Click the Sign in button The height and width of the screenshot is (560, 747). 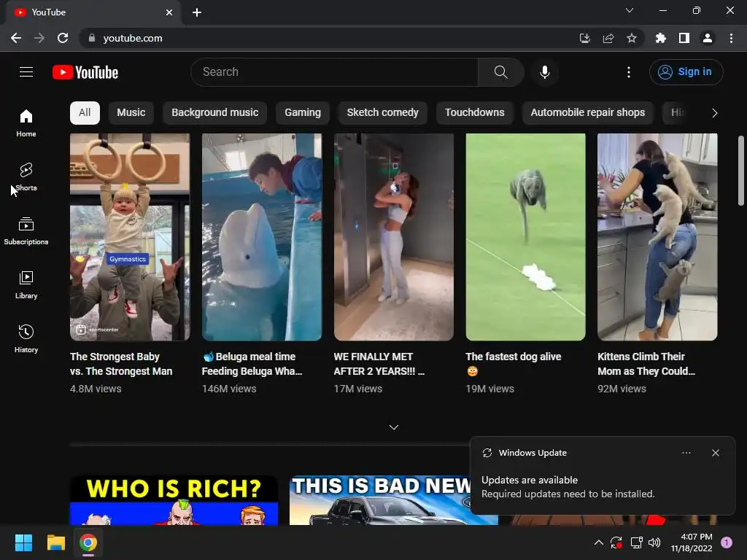(x=686, y=72)
